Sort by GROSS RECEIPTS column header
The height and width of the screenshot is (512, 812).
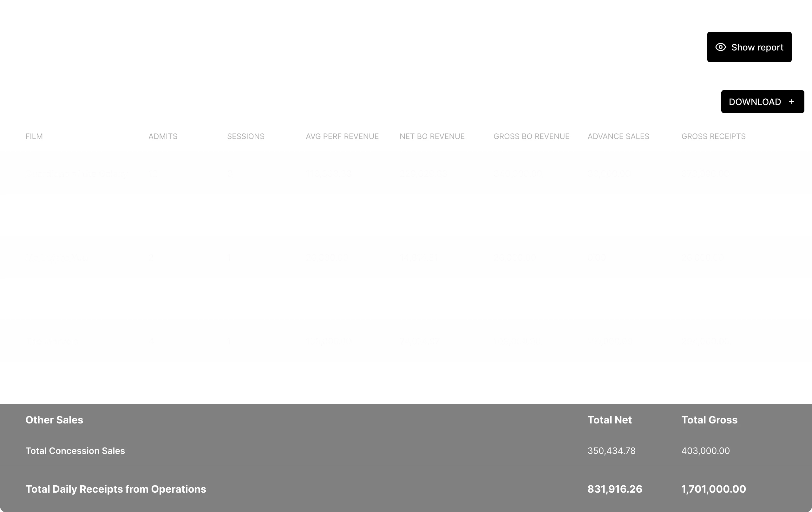713,136
